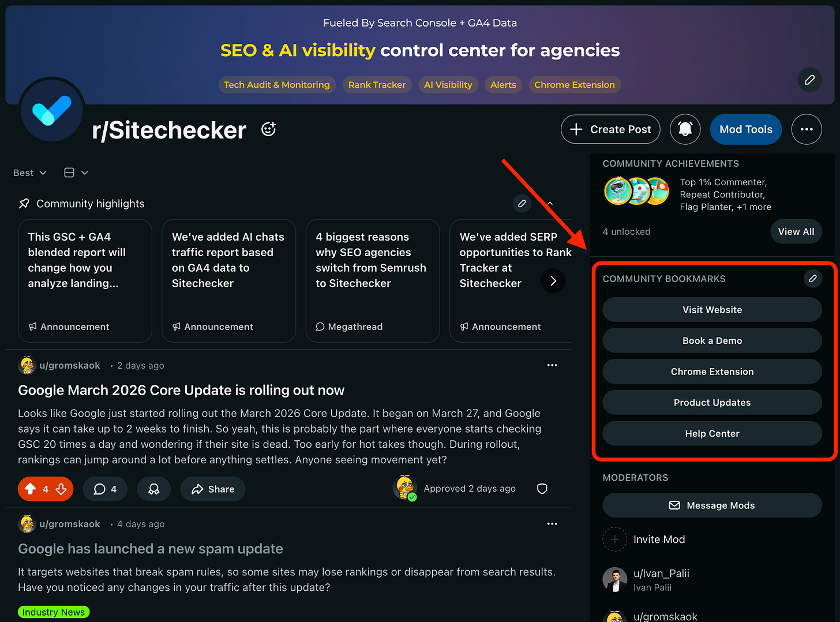
Task: Open the overflow menu on the spam update post
Action: click(x=552, y=524)
